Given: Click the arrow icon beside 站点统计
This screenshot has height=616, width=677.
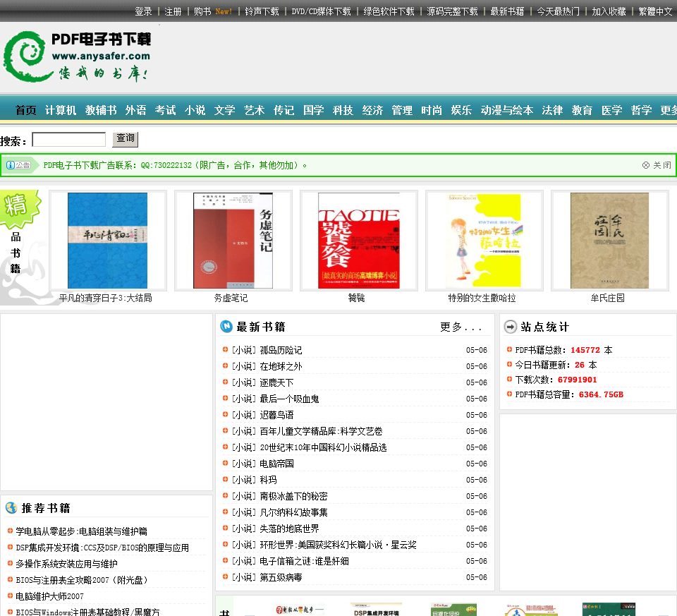Looking at the screenshot, I should pyautogui.click(x=511, y=327).
